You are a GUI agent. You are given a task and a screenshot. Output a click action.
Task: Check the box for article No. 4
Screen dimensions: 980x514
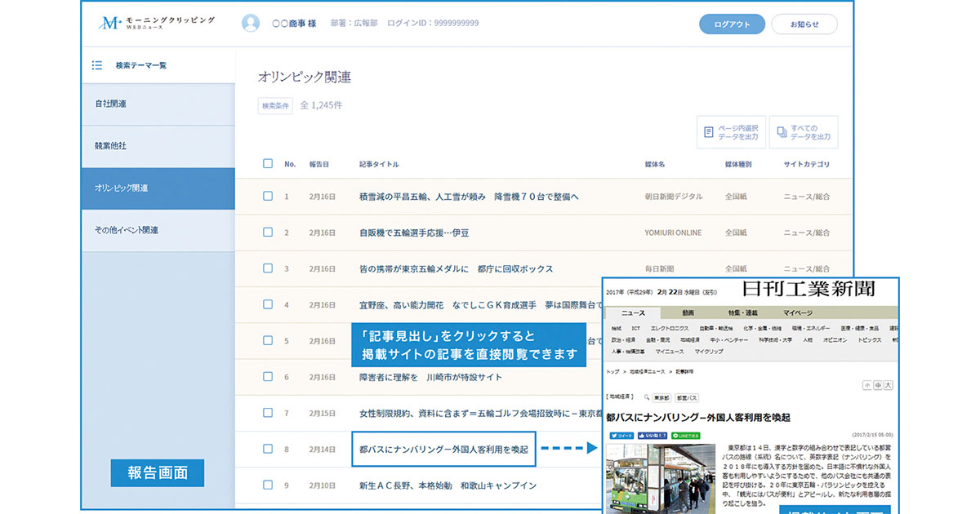tap(268, 304)
